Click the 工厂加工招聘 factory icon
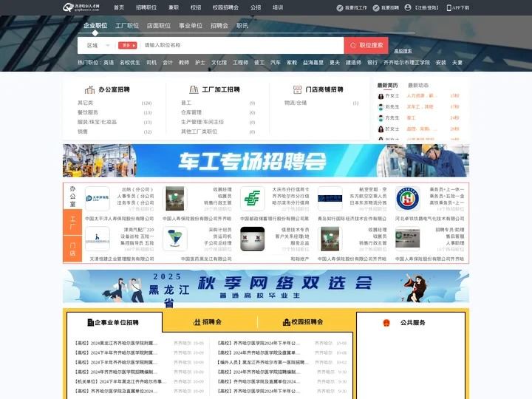 coord(194,89)
